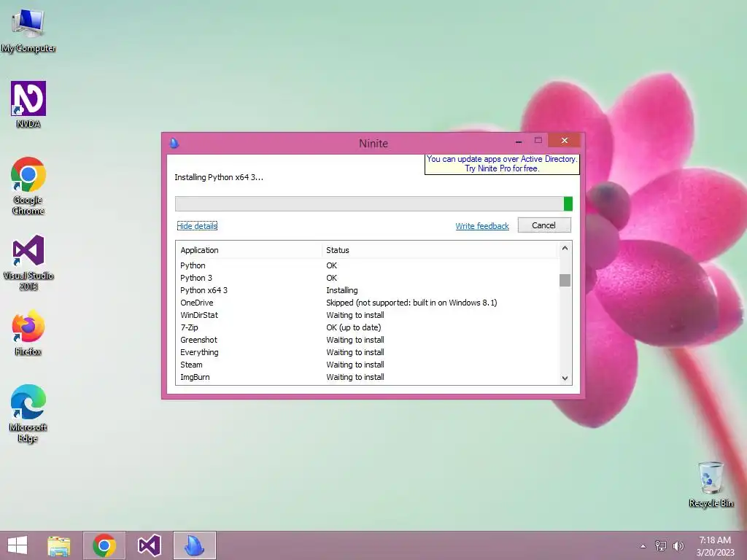This screenshot has width=747, height=560.
Task: Click the 'Installing' status text
Action: tap(342, 290)
